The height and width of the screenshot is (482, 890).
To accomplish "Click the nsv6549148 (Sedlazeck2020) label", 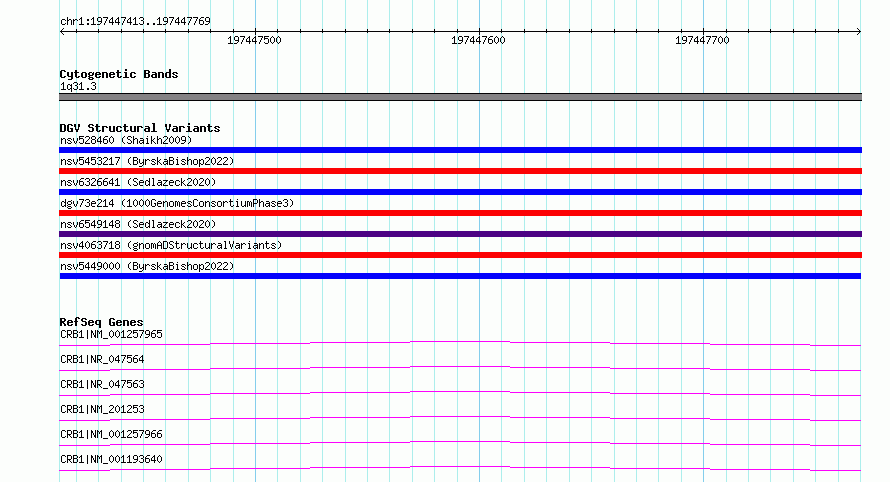I will point(138,224).
